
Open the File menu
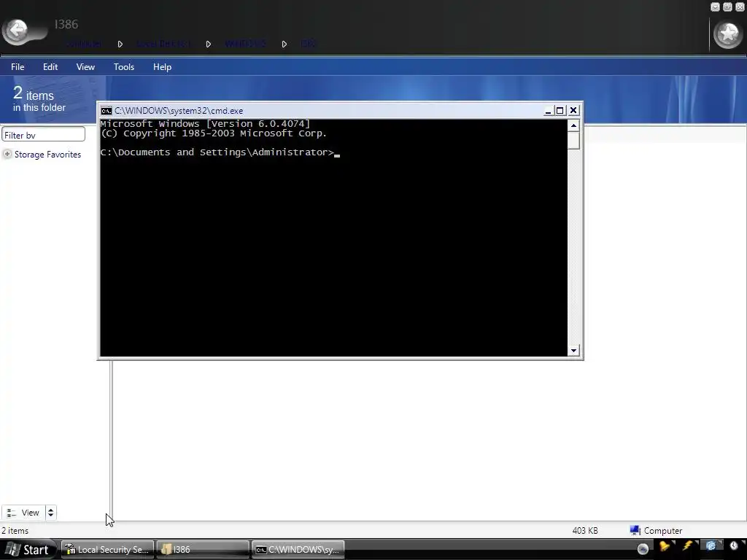18,67
